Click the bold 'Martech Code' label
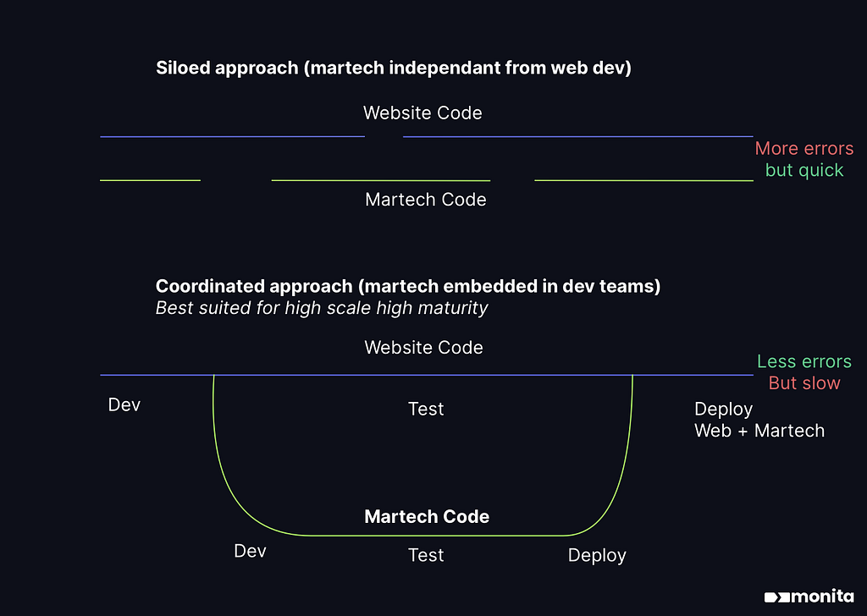This screenshot has height=616, width=867. (427, 516)
